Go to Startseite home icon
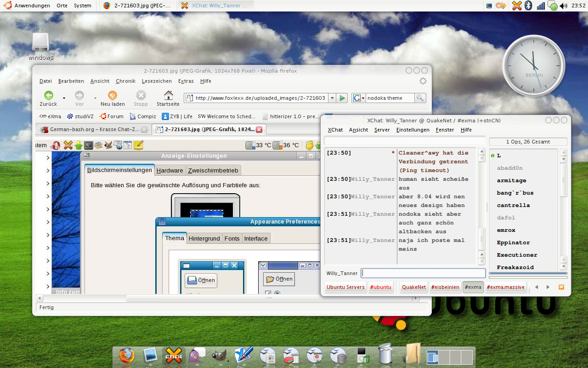588x368 pixels. (169, 95)
